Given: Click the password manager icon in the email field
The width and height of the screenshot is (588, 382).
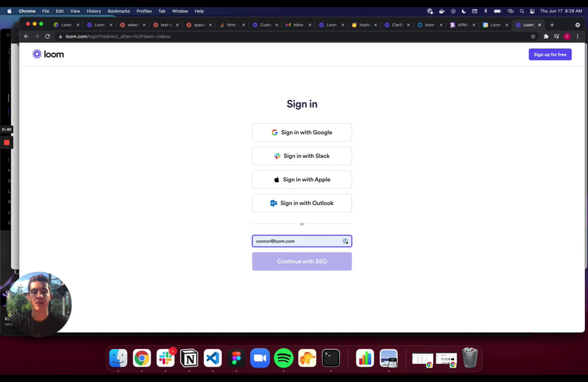Looking at the screenshot, I should (x=345, y=241).
